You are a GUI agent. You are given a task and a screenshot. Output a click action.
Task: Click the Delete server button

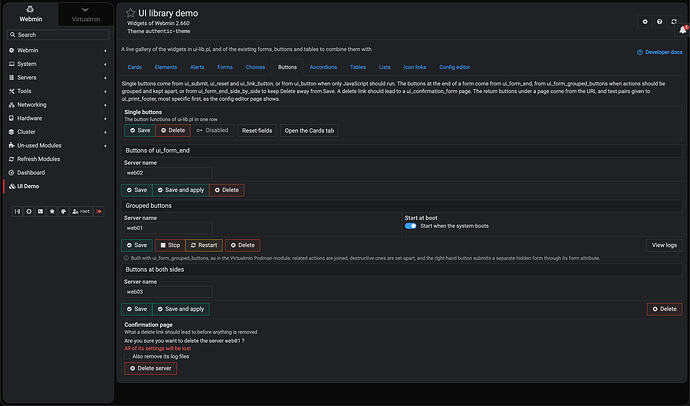click(x=150, y=369)
